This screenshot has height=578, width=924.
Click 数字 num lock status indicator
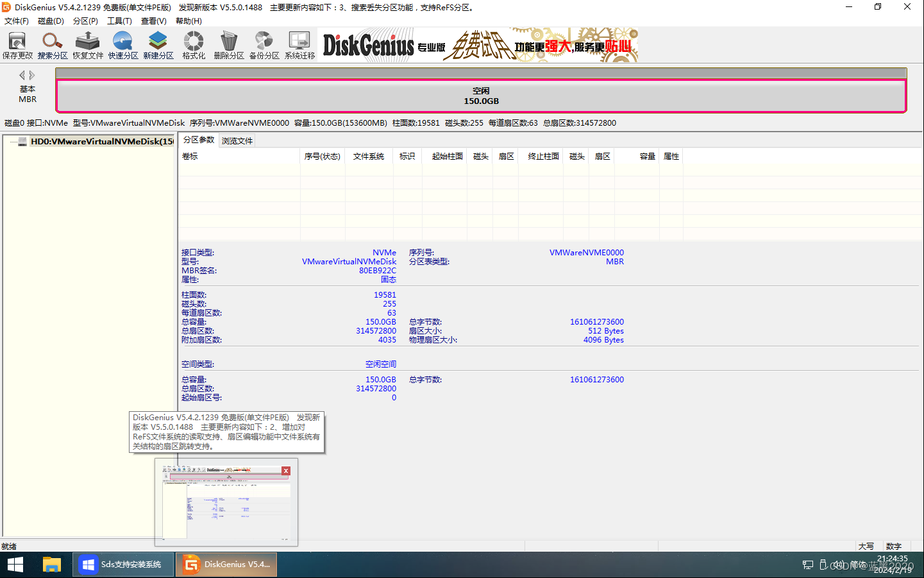[894, 547]
